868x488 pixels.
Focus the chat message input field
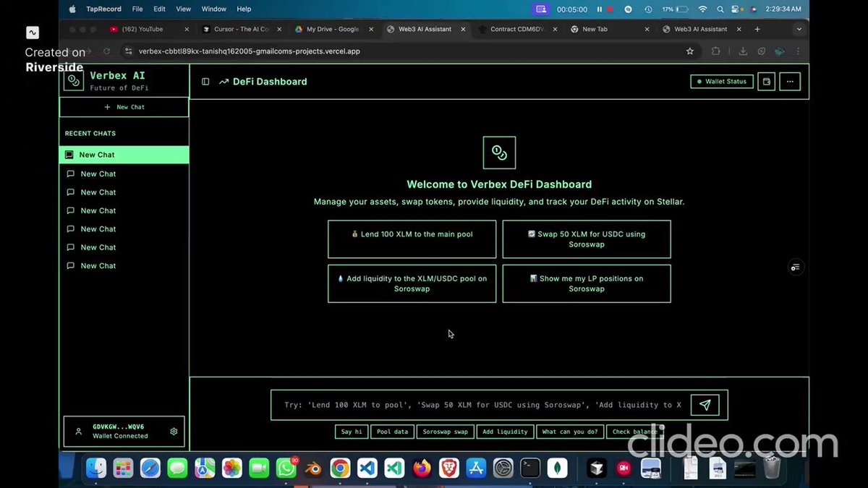[481, 405]
